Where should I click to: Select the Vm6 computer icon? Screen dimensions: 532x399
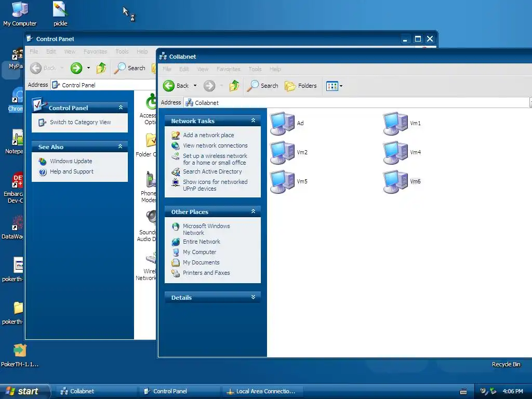(x=395, y=182)
